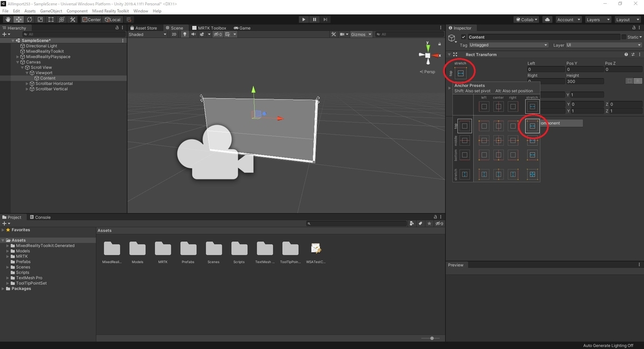Toggle grid snapping icon in toolbar
Image resolution: width=644 pixels, height=349 pixels.
[129, 19]
